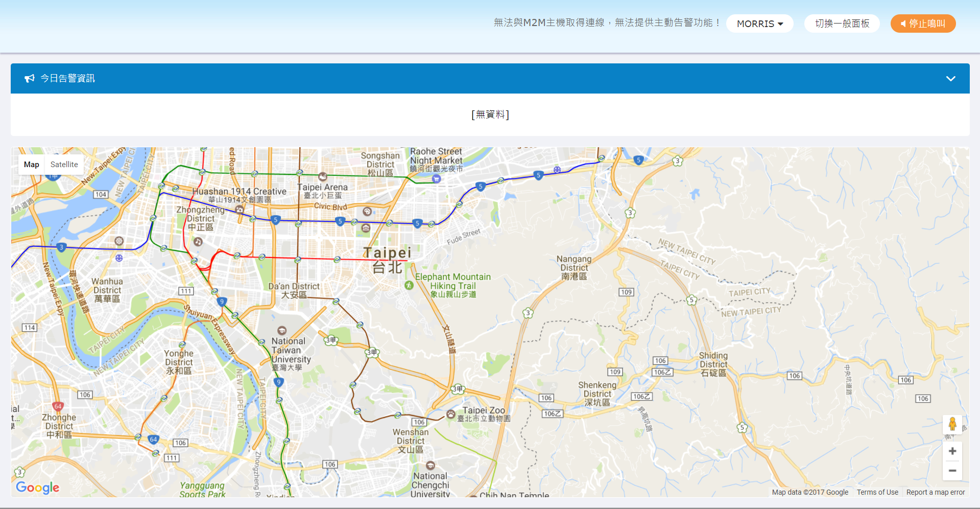
Task: Collapse the 今日告警資訊 panel chevron
Action: [950, 79]
